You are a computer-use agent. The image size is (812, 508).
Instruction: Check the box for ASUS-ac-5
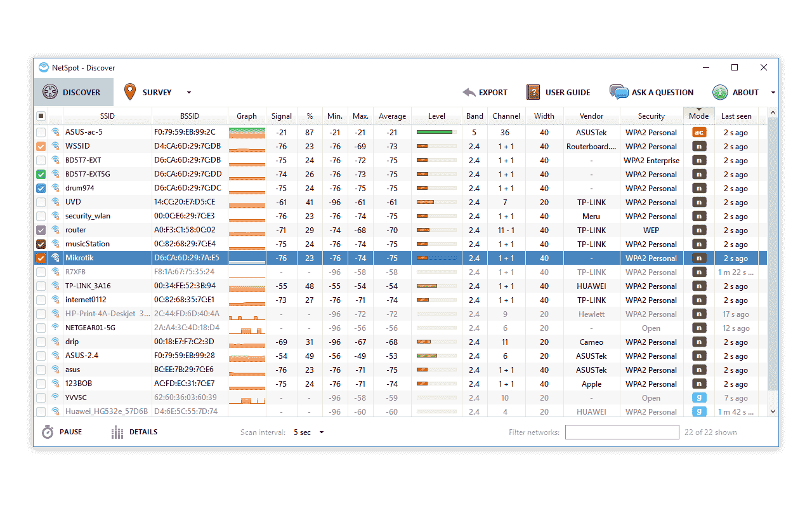[x=41, y=132]
